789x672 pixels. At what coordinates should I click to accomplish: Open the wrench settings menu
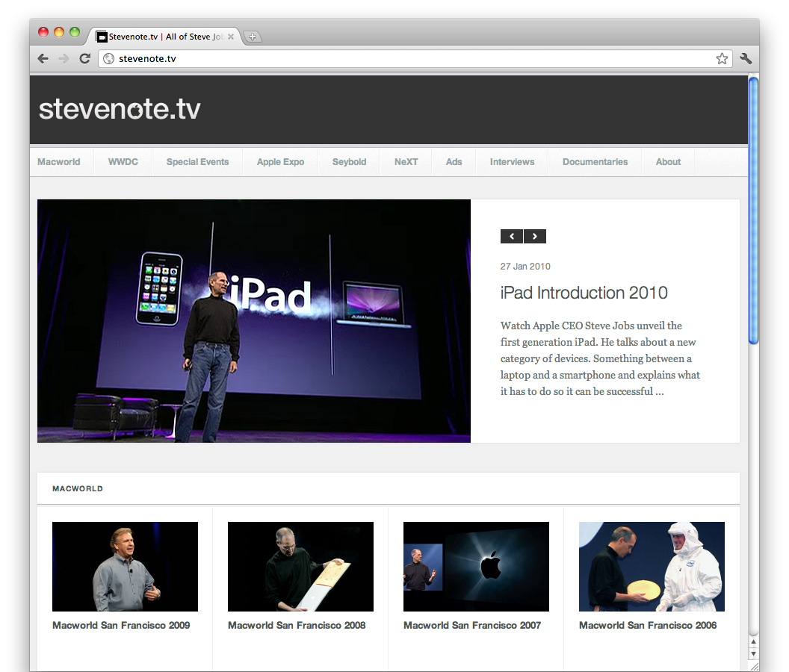point(746,59)
